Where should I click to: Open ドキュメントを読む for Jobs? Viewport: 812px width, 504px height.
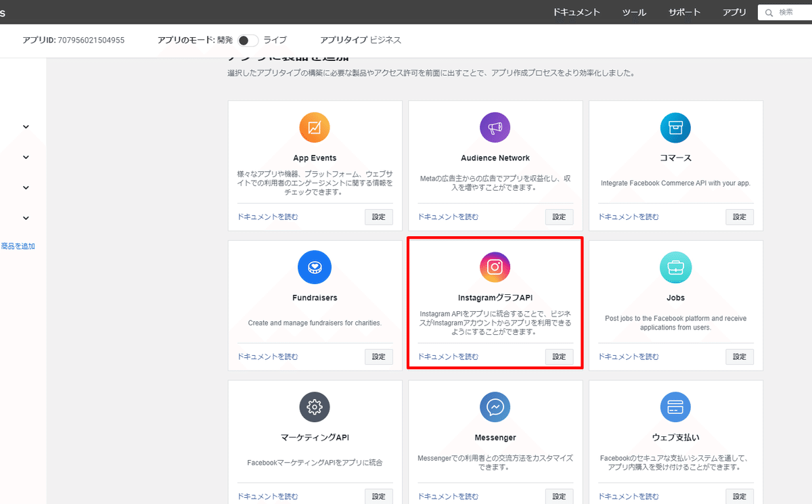(629, 357)
